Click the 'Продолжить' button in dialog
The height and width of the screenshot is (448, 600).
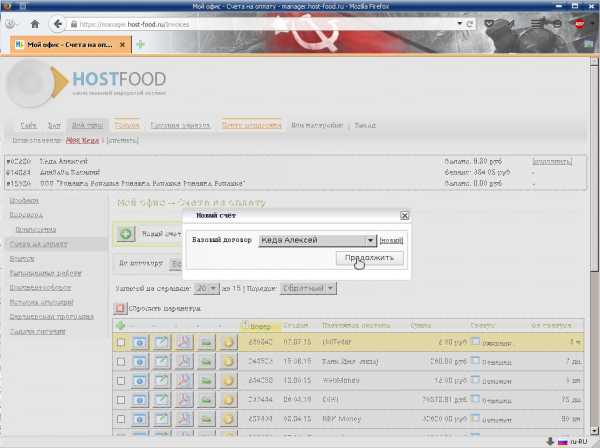coord(371,258)
